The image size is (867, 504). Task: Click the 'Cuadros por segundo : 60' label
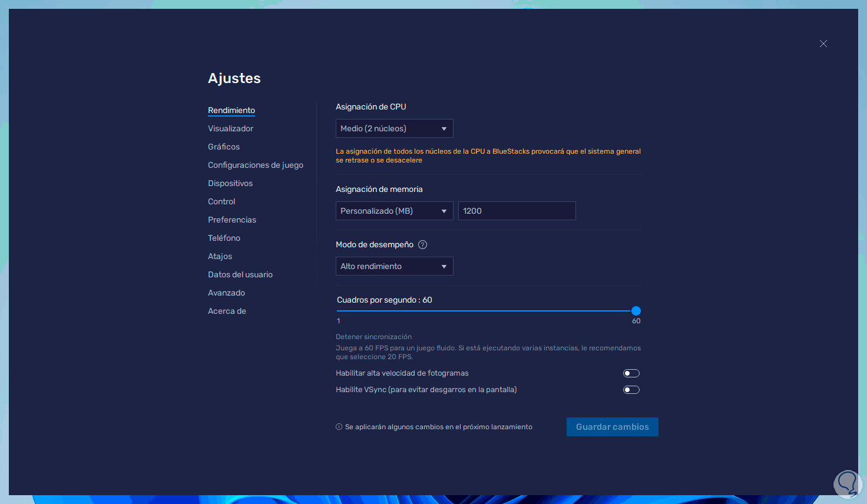385,300
